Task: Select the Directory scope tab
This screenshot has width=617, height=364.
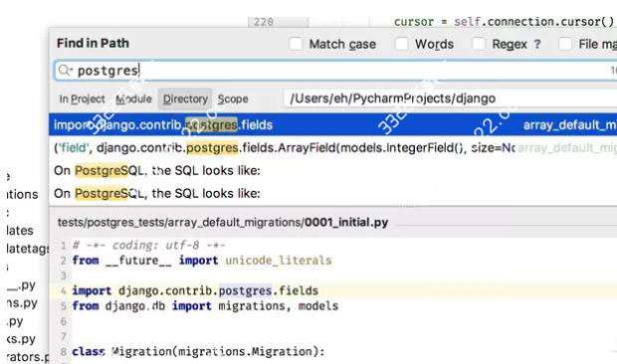Action: [x=185, y=99]
